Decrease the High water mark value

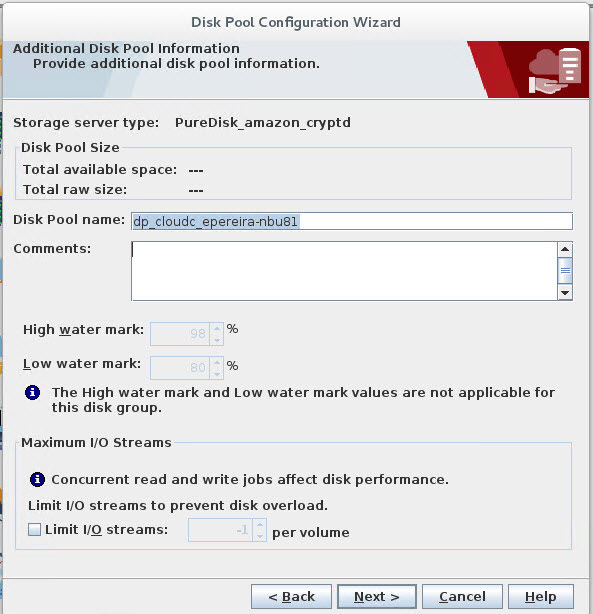pos(217,340)
